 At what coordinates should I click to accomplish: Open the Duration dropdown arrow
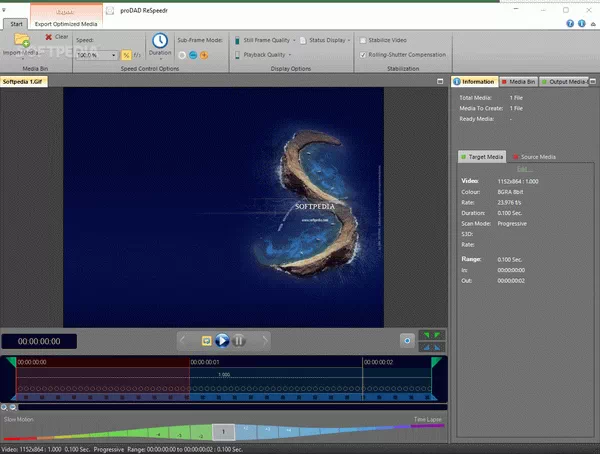pyautogui.click(x=160, y=59)
